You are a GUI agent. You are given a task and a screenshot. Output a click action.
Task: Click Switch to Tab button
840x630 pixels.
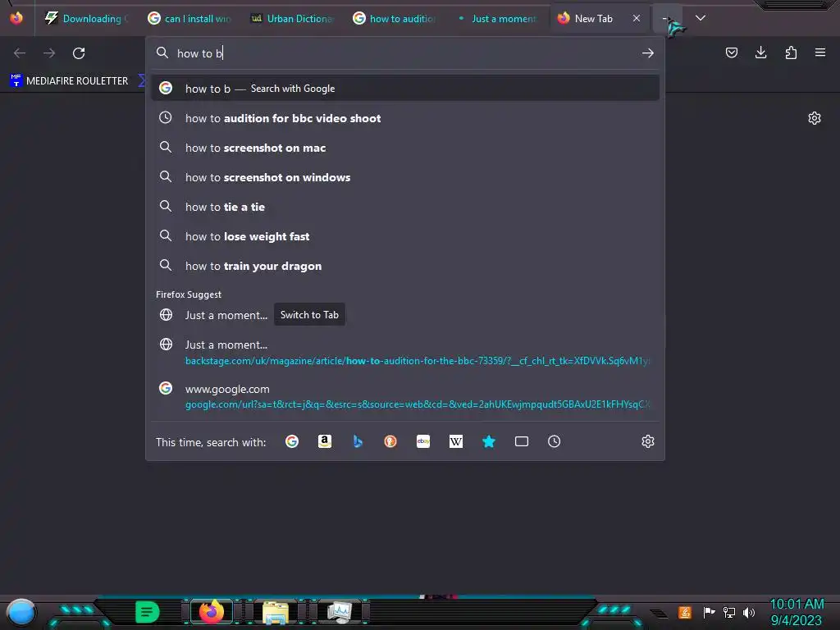[x=309, y=315]
